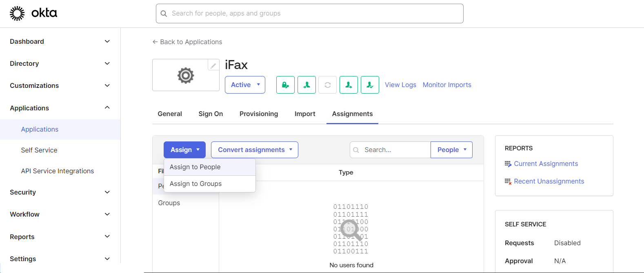The height and width of the screenshot is (273, 644).
Task: Open Monitor Imports link
Action: point(447,85)
